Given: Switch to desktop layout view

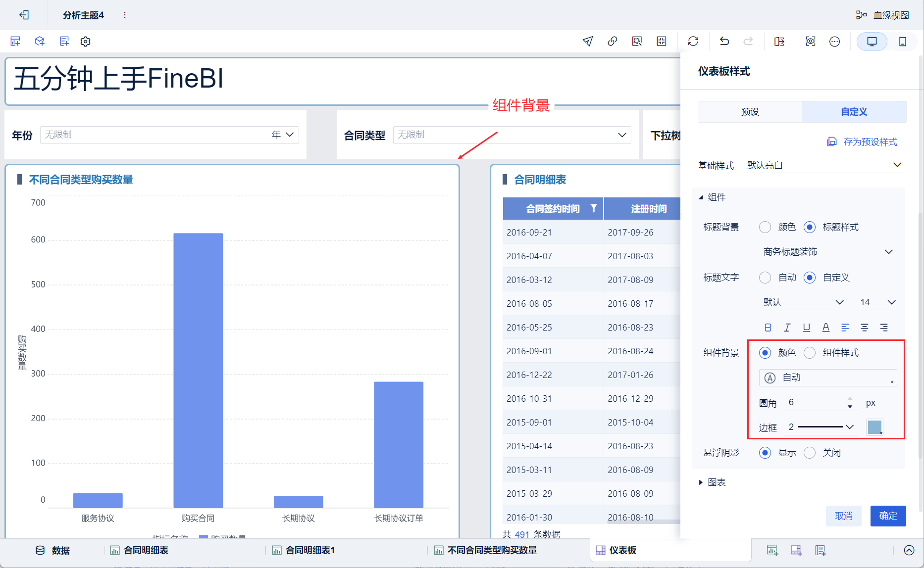Looking at the screenshot, I should pos(872,41).
